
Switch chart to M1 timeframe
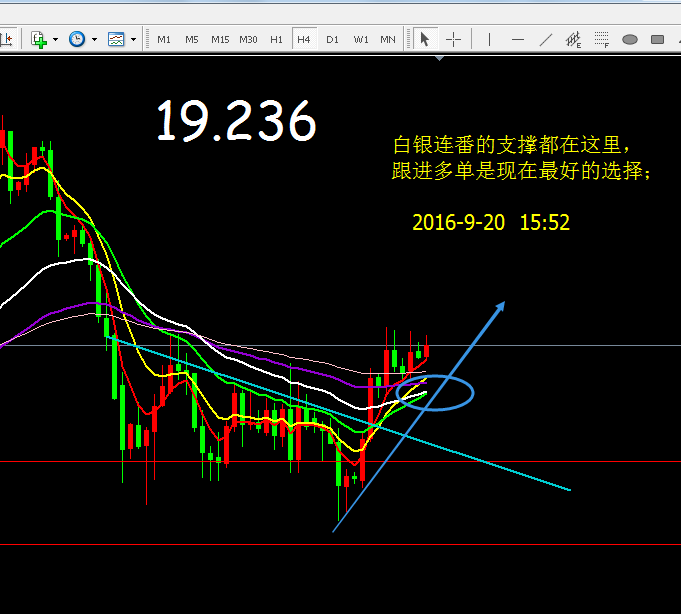click(x=164, y=40)
